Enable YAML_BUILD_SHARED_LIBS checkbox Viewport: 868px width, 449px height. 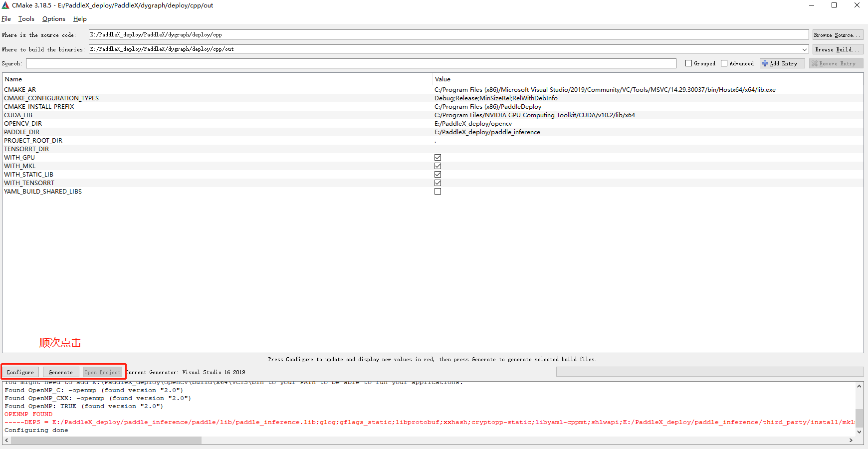tap(437, 192)
